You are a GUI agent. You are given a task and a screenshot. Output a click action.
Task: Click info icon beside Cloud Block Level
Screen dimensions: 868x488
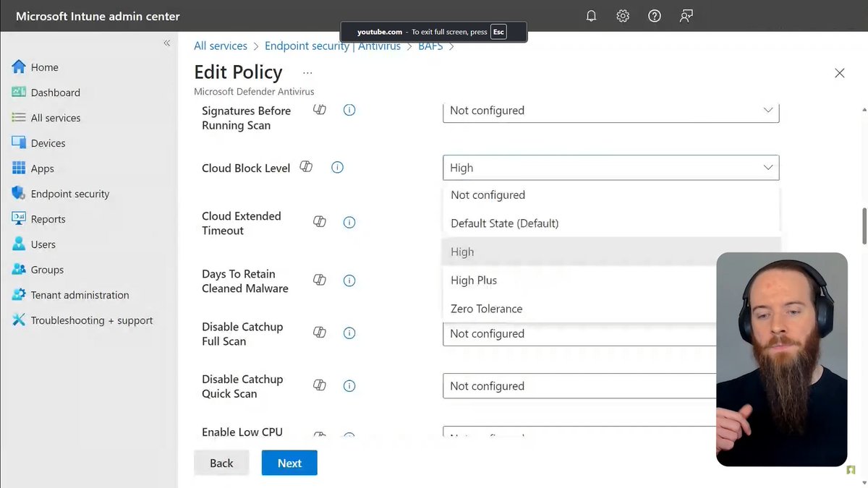tap(337, 167)
